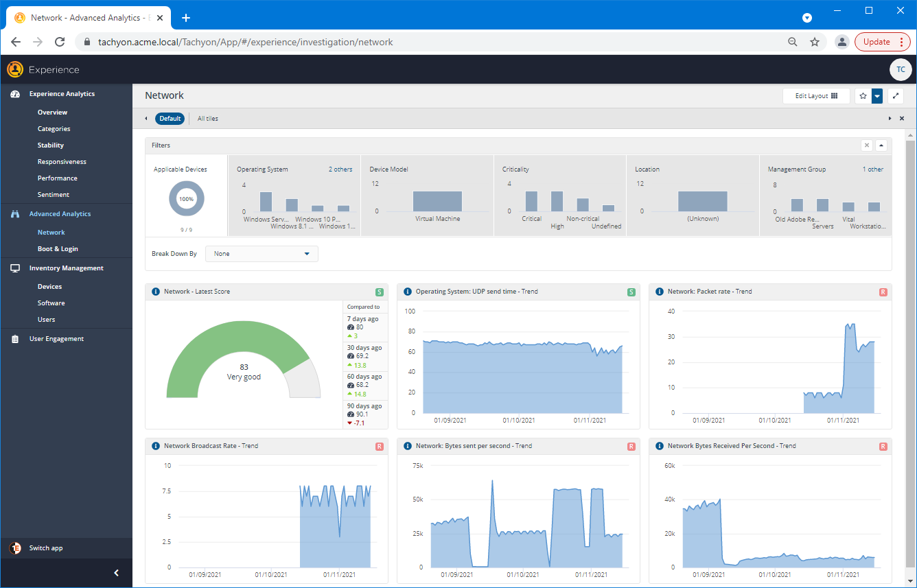Open a new browser tab

click(x=186, y=18)
